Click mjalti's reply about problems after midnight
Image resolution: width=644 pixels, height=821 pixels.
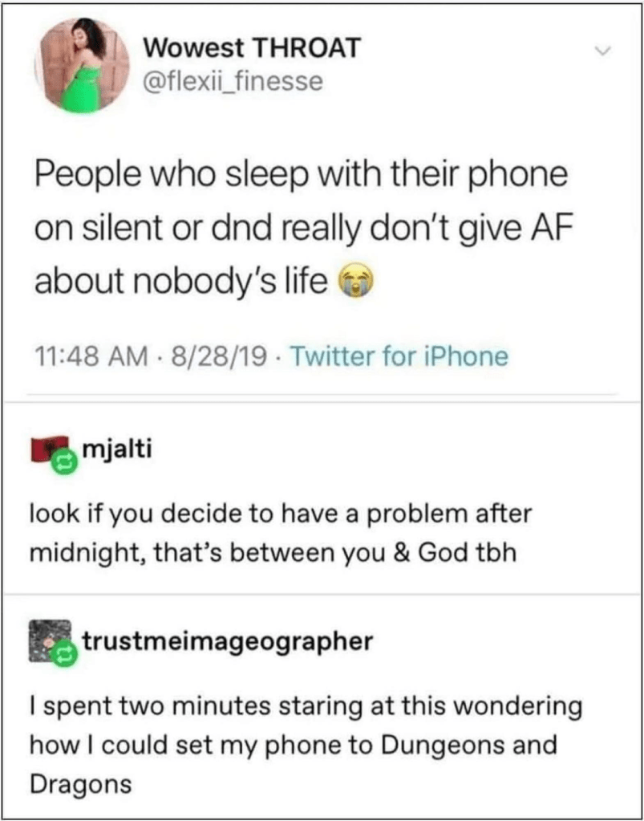tap(282, 533)
